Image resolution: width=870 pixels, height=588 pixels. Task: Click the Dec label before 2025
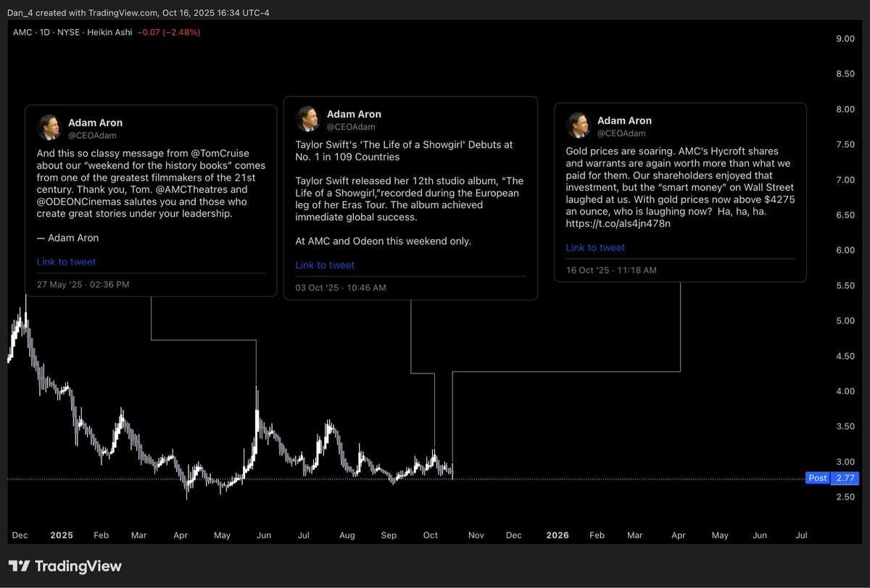pos(20,535)
